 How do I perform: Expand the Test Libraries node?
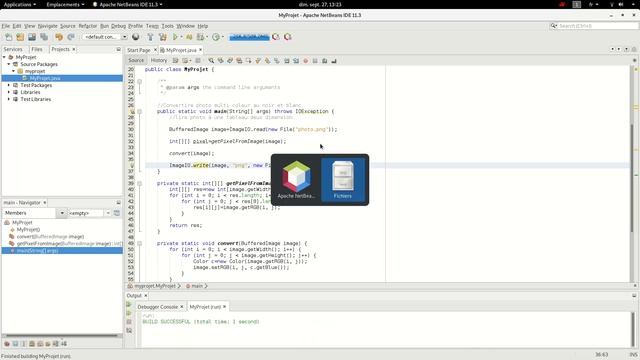click(x=9, y=99)
